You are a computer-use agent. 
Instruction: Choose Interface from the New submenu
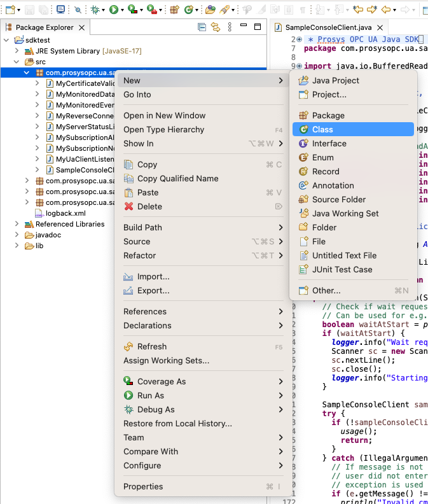point(329,143)
